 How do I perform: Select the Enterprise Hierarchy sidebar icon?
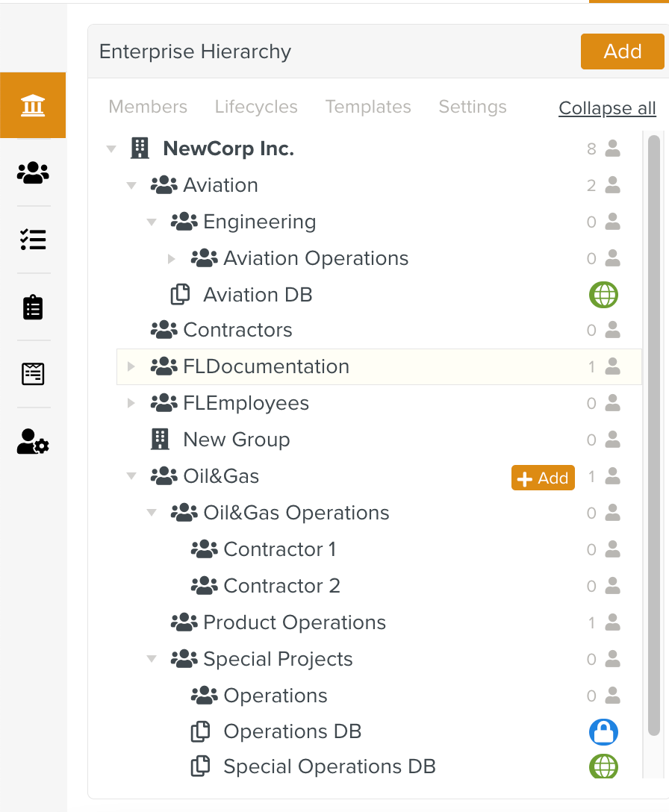pos(33,104)
